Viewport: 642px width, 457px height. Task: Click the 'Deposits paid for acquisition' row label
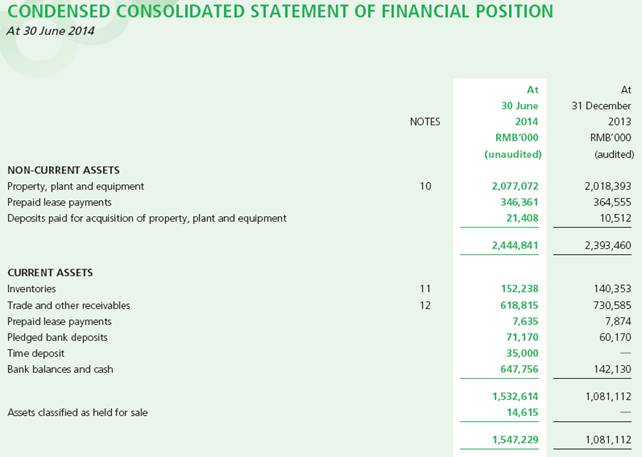147,218
